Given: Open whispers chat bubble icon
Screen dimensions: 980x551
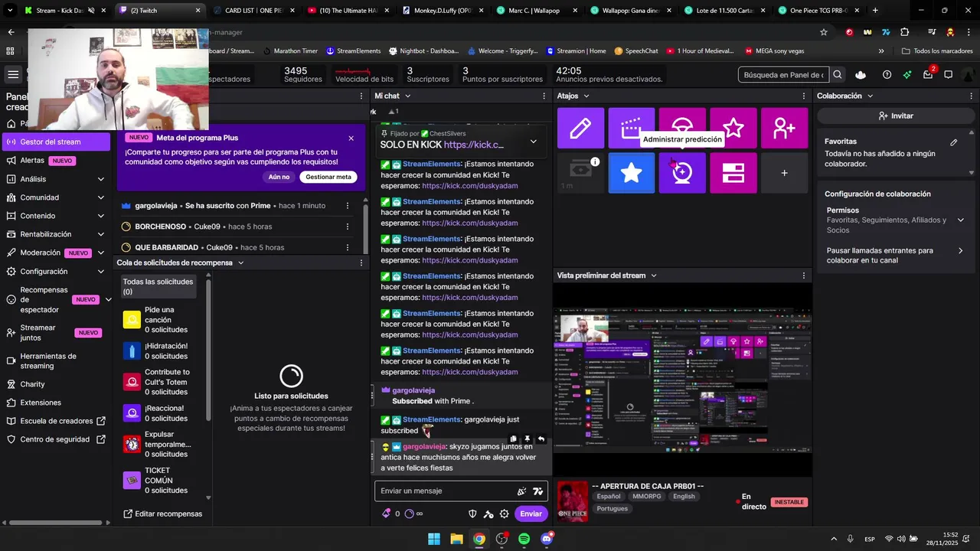Looking at the screenshot, I should tap(949, 75).
